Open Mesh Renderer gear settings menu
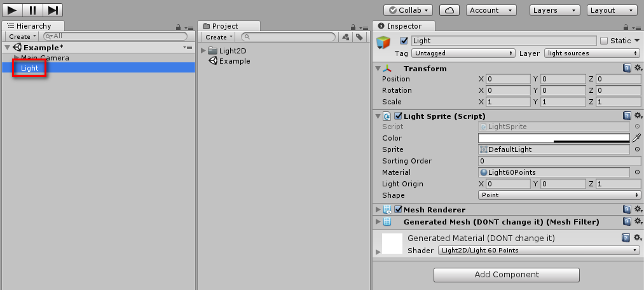Viewport: 644px width, 290px height. coord(638,209)
